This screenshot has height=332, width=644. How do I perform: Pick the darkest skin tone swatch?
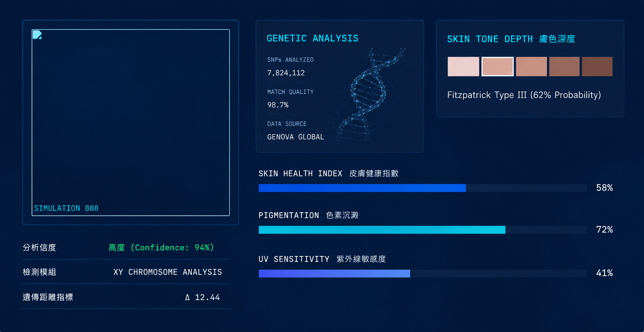pyautogui.click(x=597, y=66)
